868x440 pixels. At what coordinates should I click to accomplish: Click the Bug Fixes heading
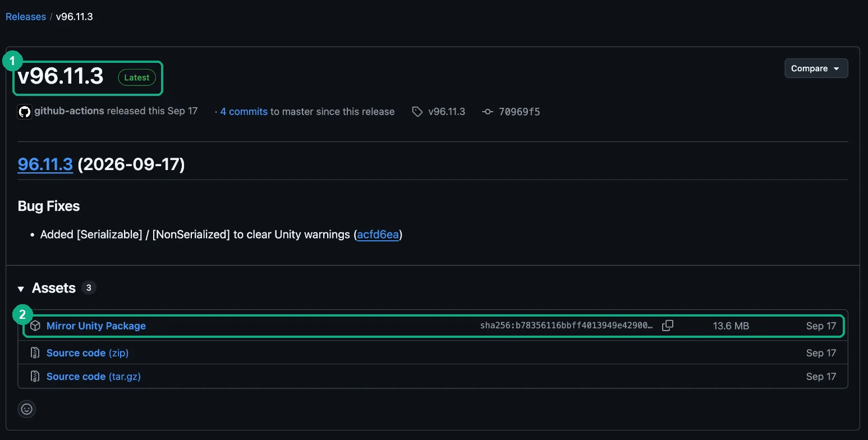(49, 206)
